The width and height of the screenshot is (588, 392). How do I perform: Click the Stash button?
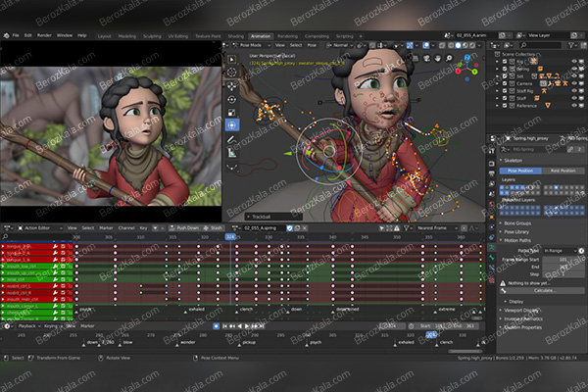point(213,228)
